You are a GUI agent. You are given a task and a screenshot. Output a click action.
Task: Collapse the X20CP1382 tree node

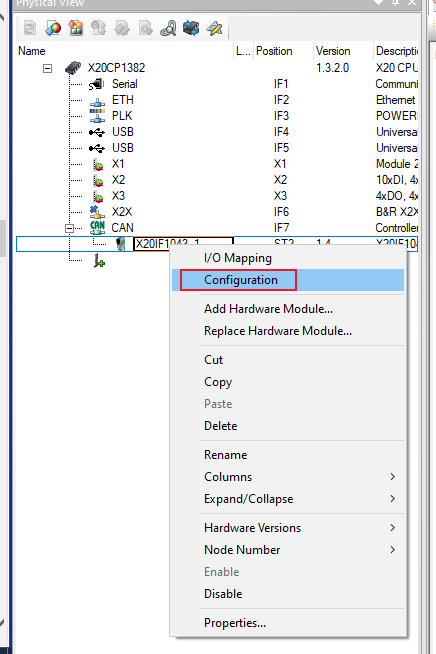[48, 68]
